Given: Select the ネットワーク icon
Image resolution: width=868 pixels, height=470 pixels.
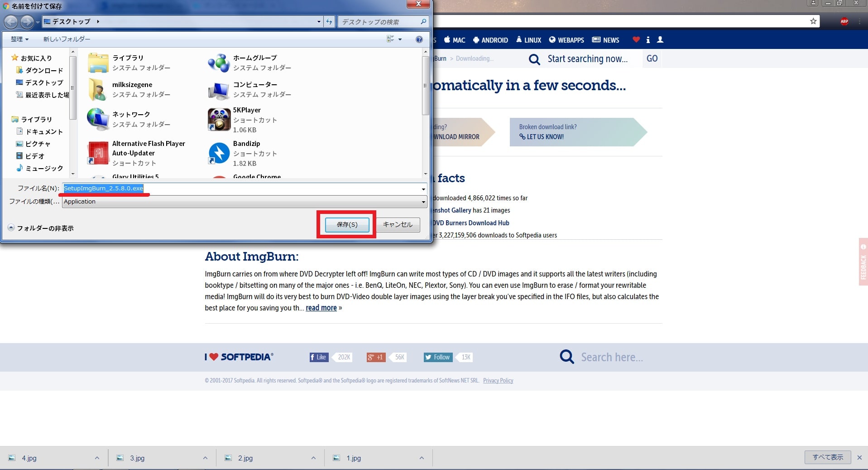Looking at the screenshot, I should [98, 119].
